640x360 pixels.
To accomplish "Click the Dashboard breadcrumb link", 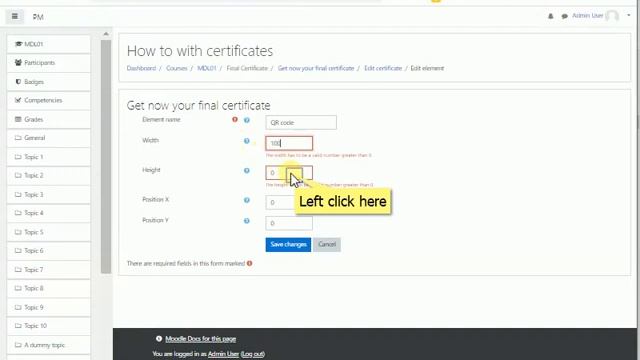I will coord(141,68).
